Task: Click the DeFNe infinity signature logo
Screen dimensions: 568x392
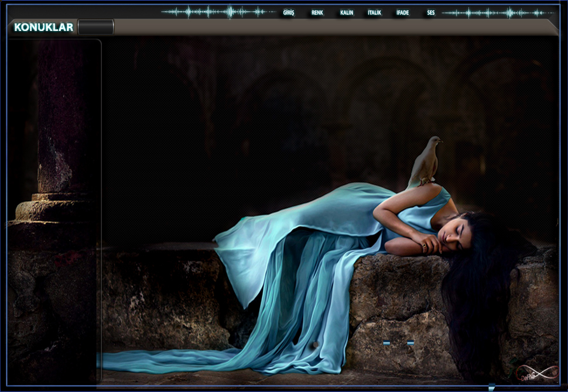Action: [x=537, y=374]
